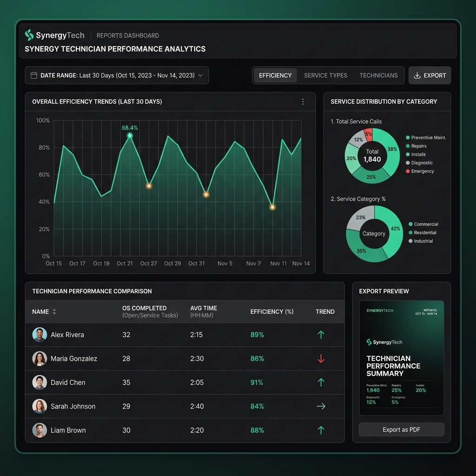Click the orange low point near Nov 11
Image resolution: width=476 pixels, height=476 pixels.
pyautogui.click(x=272, y=207)
